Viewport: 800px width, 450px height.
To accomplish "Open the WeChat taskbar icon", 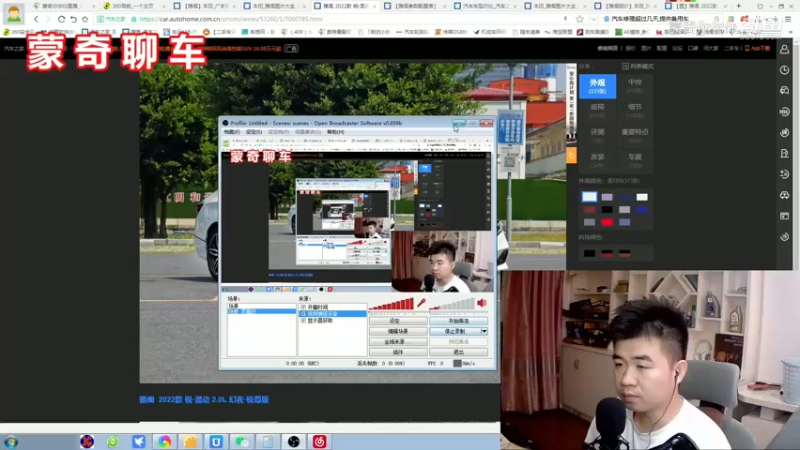I will tap(242, 442).
